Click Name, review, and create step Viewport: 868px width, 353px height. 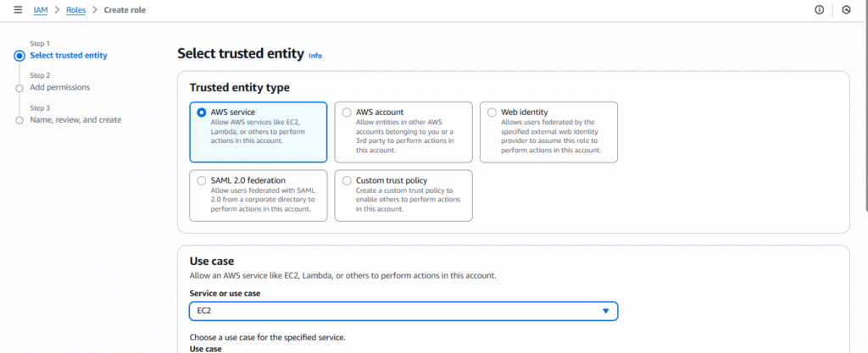75,120
